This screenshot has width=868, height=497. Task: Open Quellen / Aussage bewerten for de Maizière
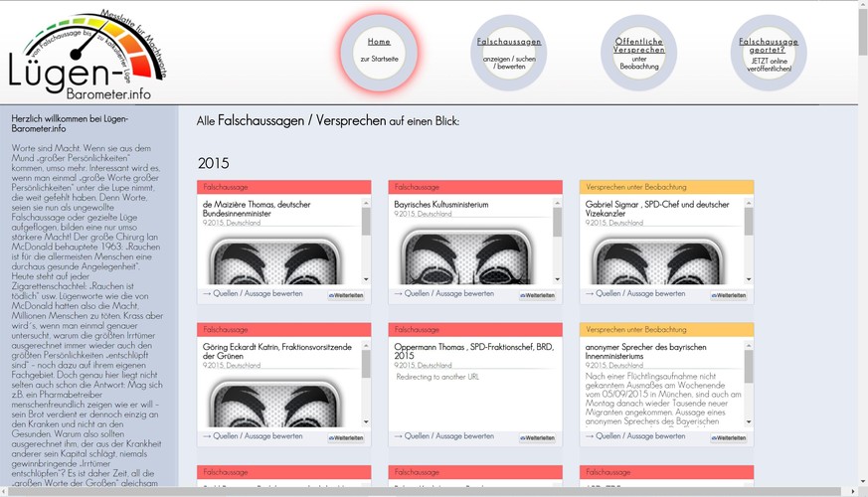253,294
